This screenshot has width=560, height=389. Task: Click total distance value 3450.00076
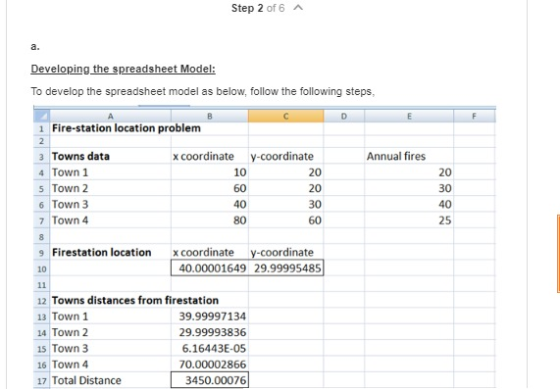(210, 380)
